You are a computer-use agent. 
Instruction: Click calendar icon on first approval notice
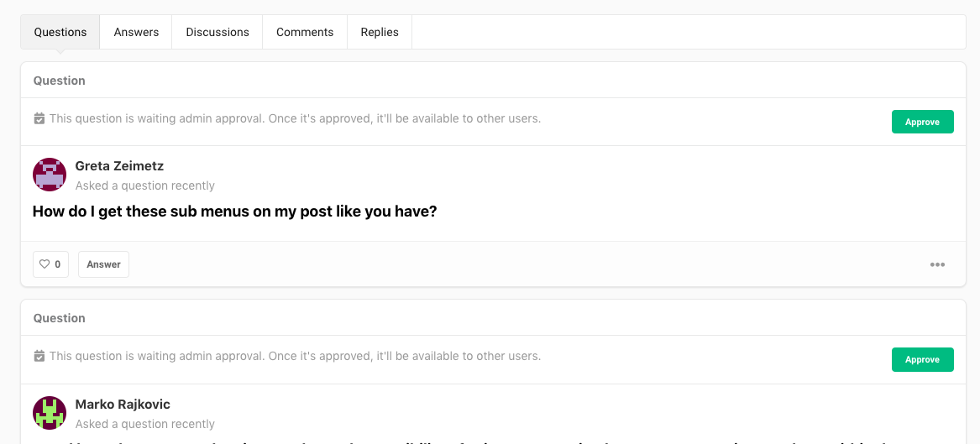pyautogui.click(x=39, y=118)
